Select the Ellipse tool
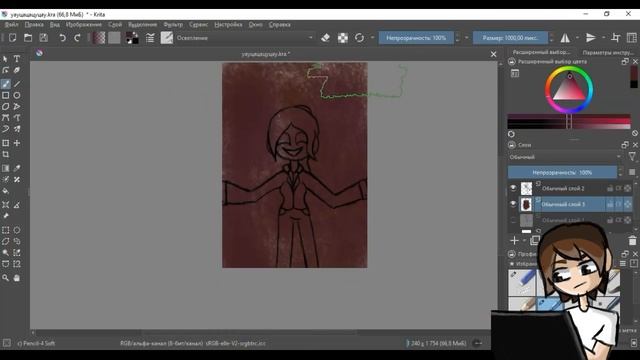The image size is (640, 360). pos(17,95)
